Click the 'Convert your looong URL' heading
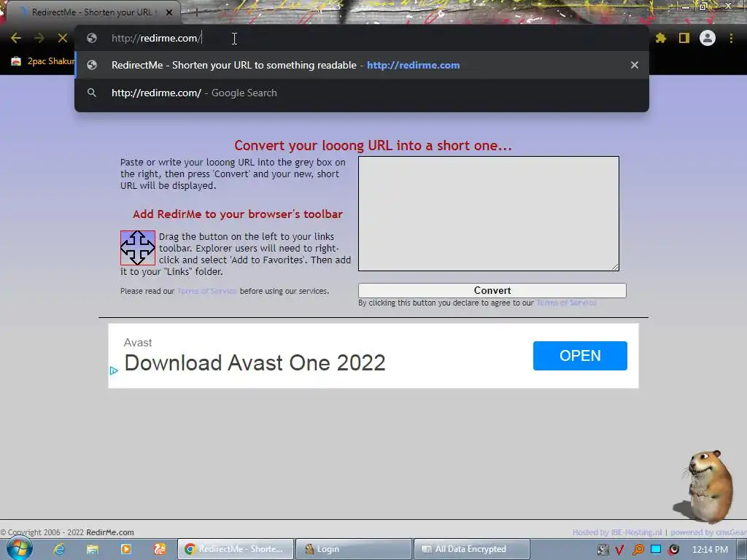 coord(373,145)
